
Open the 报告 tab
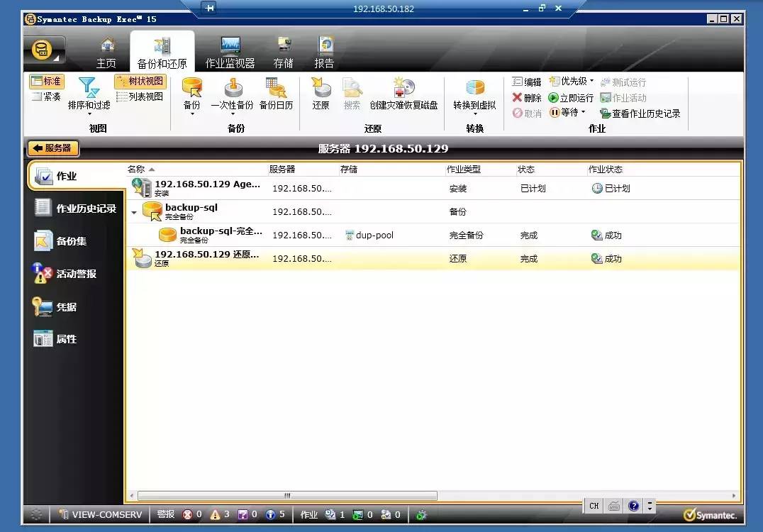(324, 53)
